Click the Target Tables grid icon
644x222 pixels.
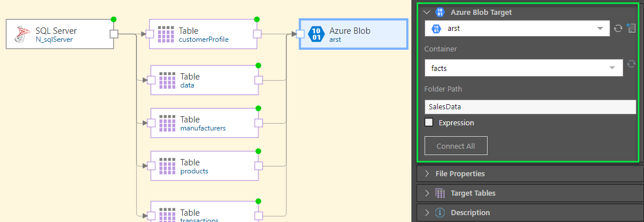pyautogui.click(x=440, y=193)
